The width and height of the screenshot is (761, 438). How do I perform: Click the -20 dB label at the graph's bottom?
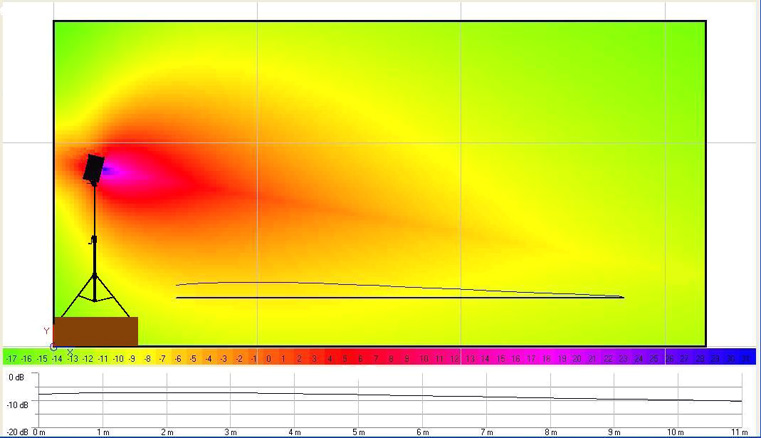click(16, 432)
